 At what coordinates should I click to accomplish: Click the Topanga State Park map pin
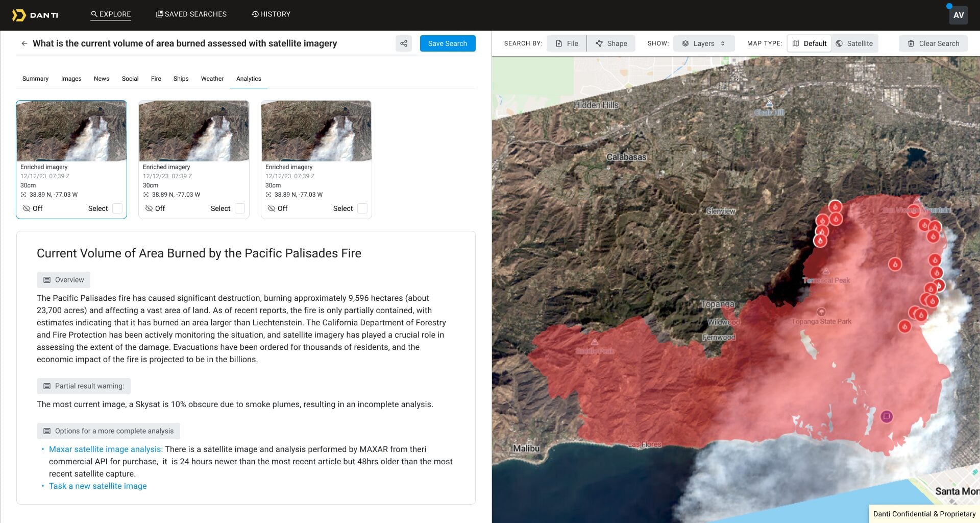click(x=821, y=312)
